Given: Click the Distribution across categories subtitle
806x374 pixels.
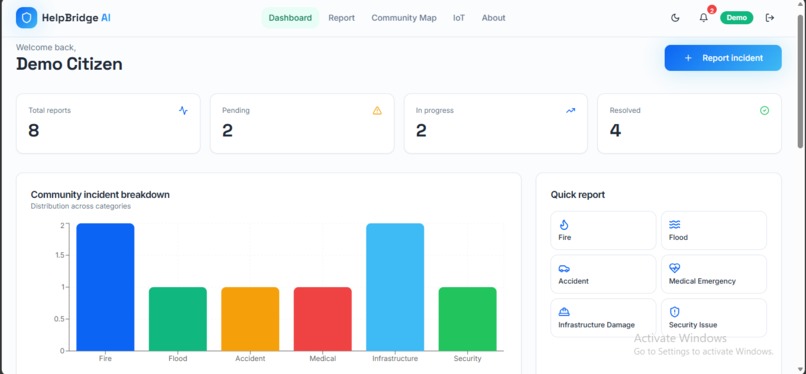Looking at the screenshot, I should (x=81, y=207).
